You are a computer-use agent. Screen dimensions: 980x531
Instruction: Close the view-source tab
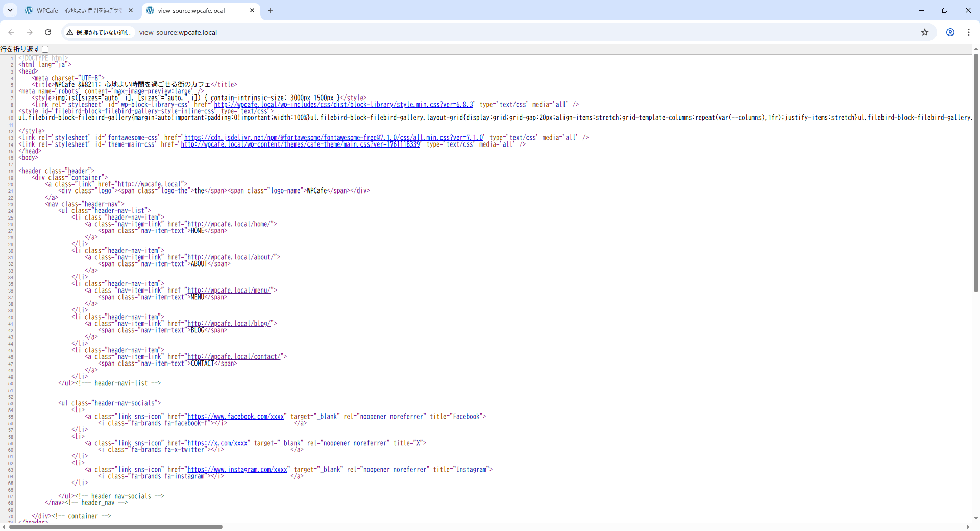click(252, 10)
